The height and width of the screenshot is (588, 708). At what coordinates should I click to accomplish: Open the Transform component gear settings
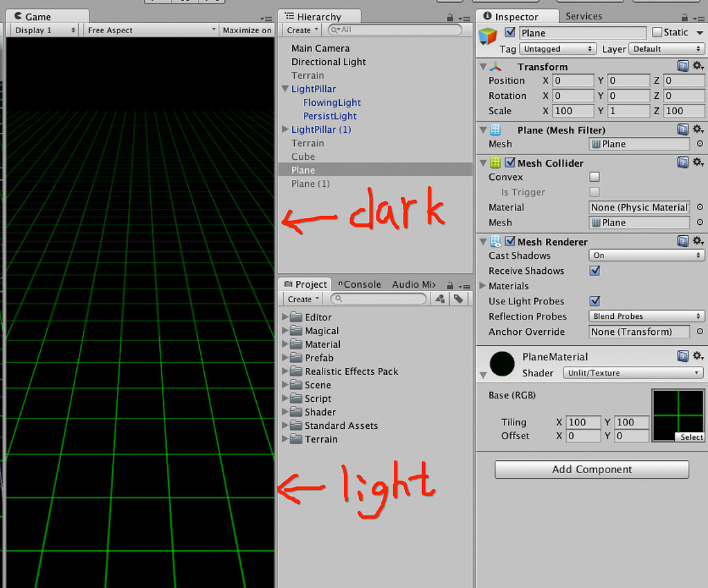(x=698, y=66)
